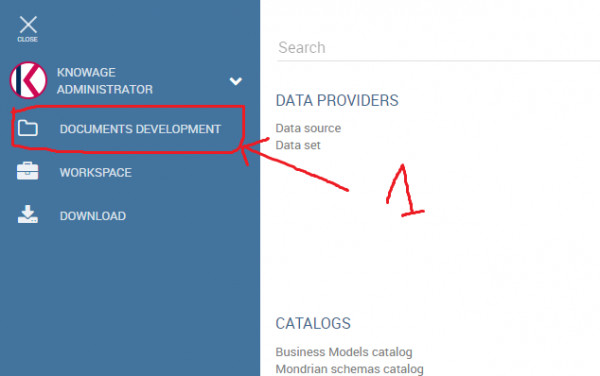
Task: Click the DATA PROVIDERS section heading
Action: tap(337, 101)
